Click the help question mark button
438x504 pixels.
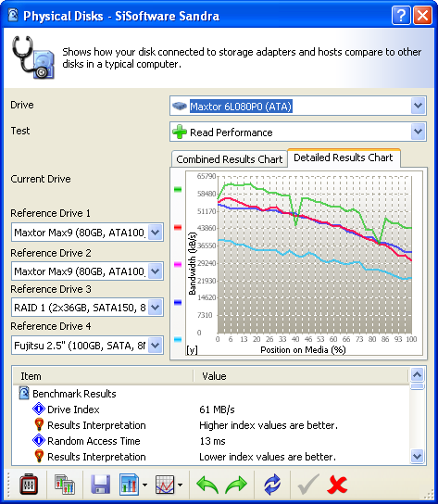coord(401,15)
